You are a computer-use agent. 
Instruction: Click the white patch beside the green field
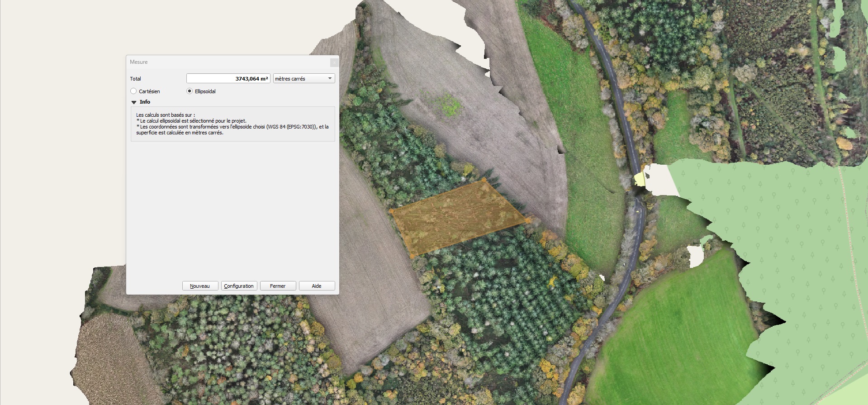coord(695,256)
